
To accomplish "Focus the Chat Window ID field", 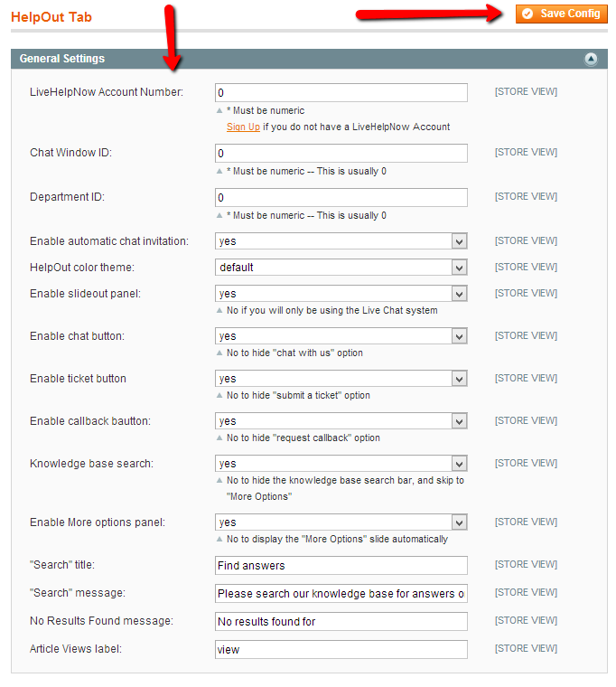I will pyautogui.click(x=341, y=154).
